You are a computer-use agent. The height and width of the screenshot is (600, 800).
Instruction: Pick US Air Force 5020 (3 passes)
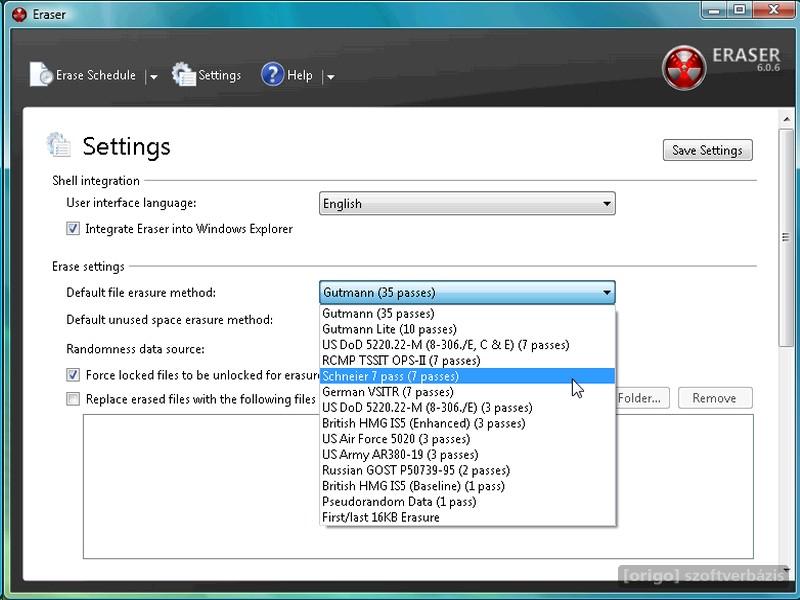pyautogui.click(x=467, y=439)
